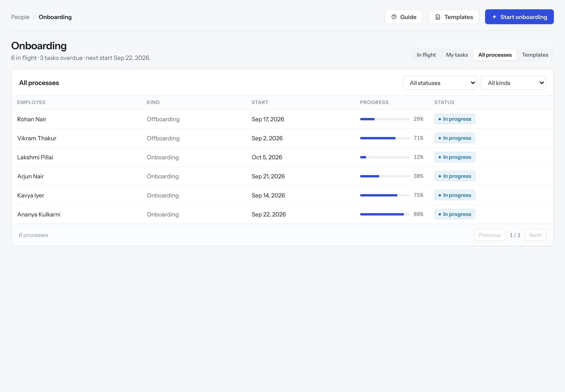Click Arjun Nair's In progress badge
This screenshot has height=392, width=565.
click(x=454, y=176)
